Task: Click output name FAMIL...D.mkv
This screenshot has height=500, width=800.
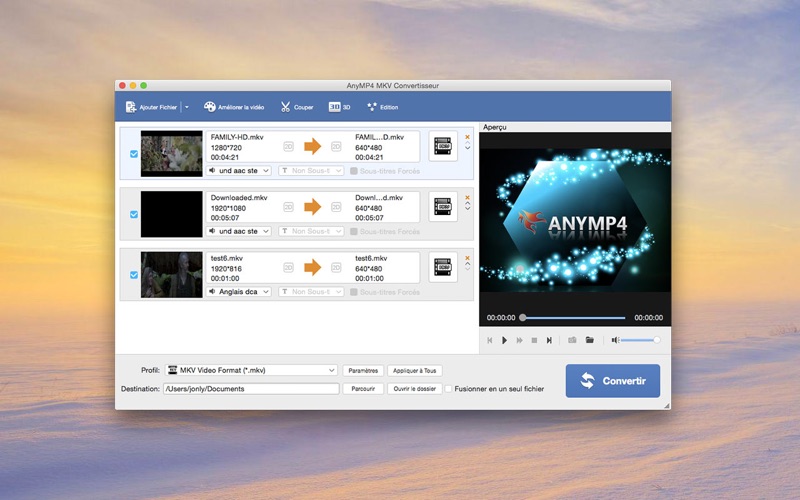Action: pyautogui.click(x=380, y=137)
